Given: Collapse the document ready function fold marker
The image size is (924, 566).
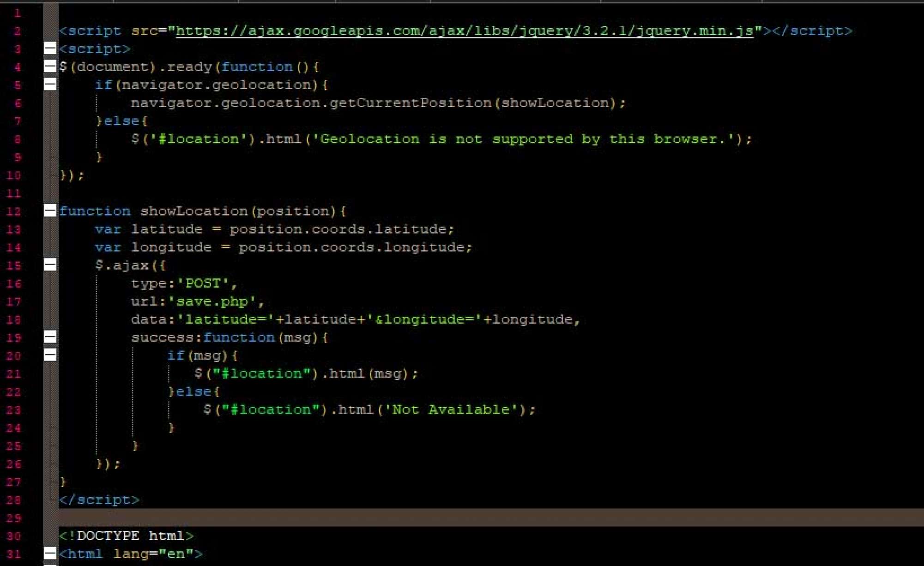Looking at the screenshot, I should [x=50, y=66].
